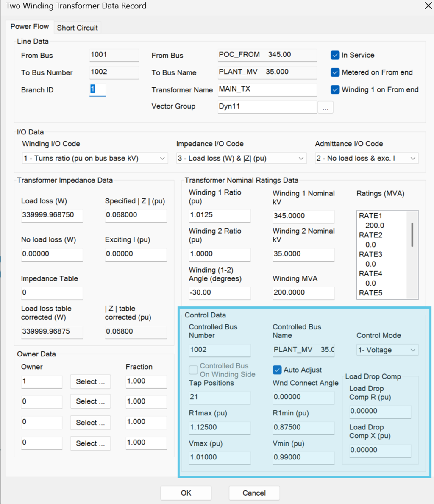
Task: Expand the Impedance I/O Code dropdown
Action: pyautogui.click(x=241, y=158)
